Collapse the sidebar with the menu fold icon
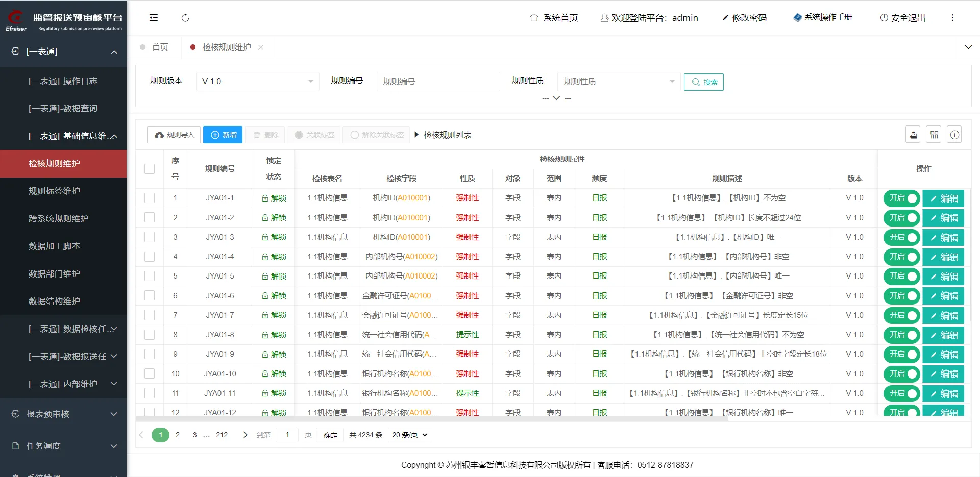Screen dimensions: 980x477 (x=154, y=18)
